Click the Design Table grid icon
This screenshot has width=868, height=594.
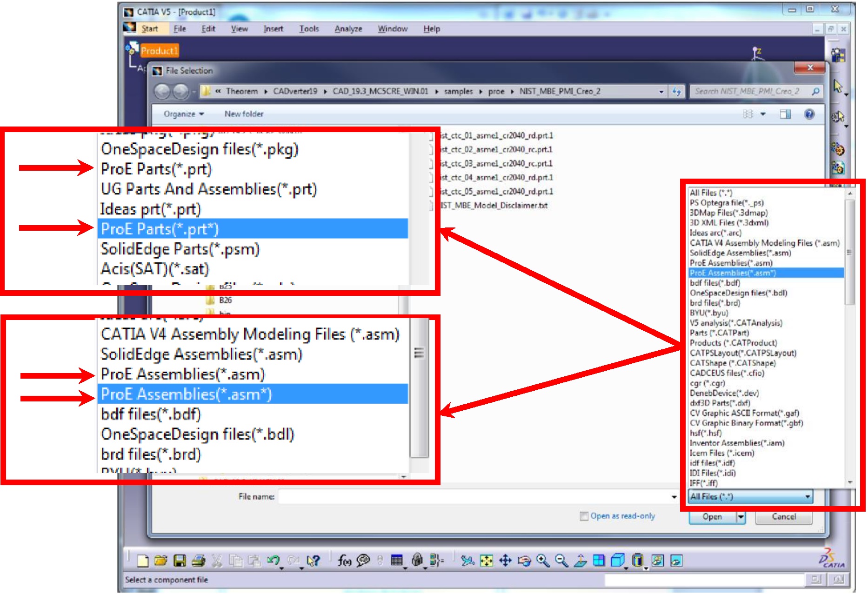click(396, 561)
